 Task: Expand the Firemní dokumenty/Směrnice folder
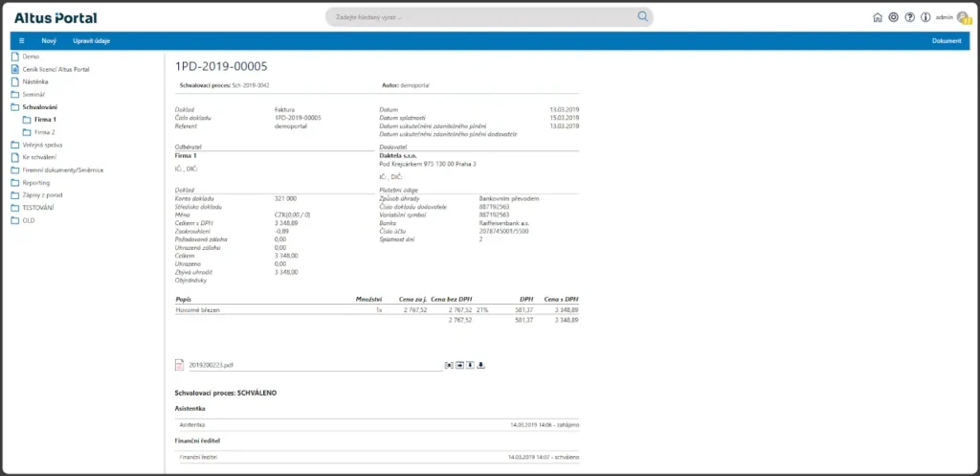[62, 170]
